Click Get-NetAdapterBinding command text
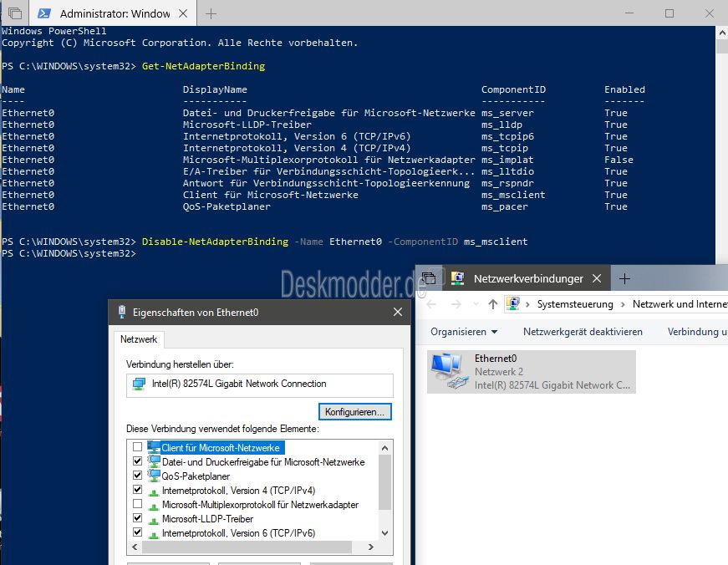The image size is (728, 565). (x=203, y=66)
